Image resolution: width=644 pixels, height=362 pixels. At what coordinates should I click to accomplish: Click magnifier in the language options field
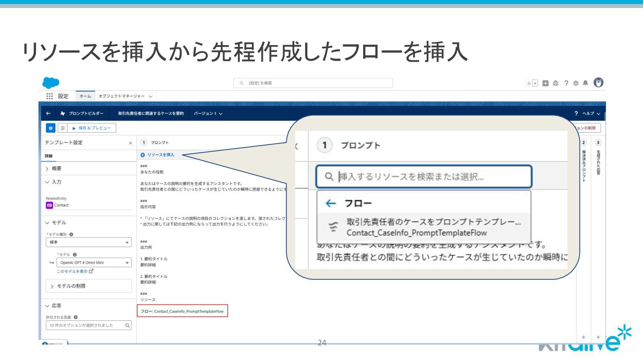pyautogui.click(x=127, y=325)
